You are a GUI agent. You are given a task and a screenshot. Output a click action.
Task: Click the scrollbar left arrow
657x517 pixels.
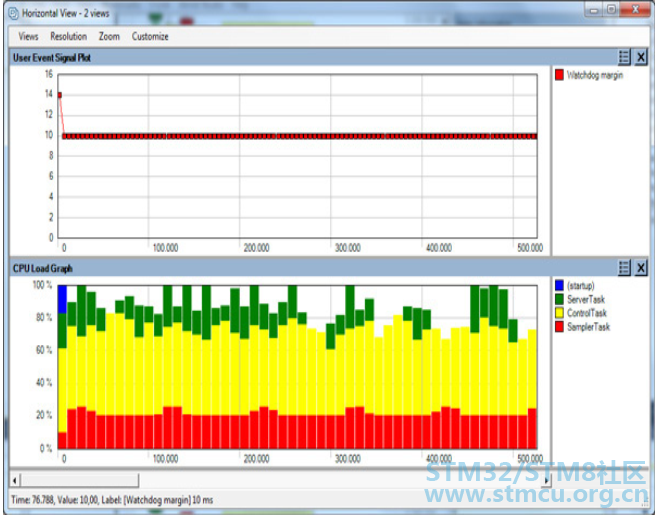(15, 480)
